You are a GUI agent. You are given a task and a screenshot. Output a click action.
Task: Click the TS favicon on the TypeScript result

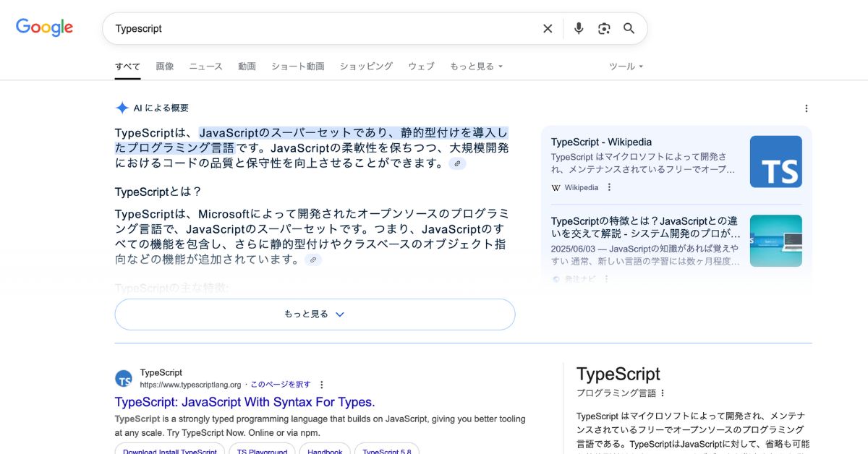click(124, 378)
